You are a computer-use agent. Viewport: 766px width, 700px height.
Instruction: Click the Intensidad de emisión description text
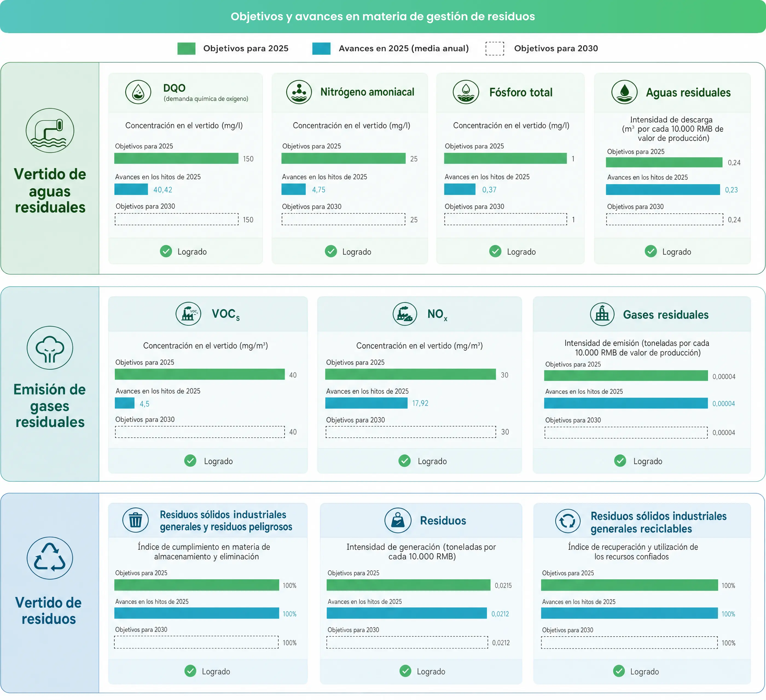pos(637,348)
